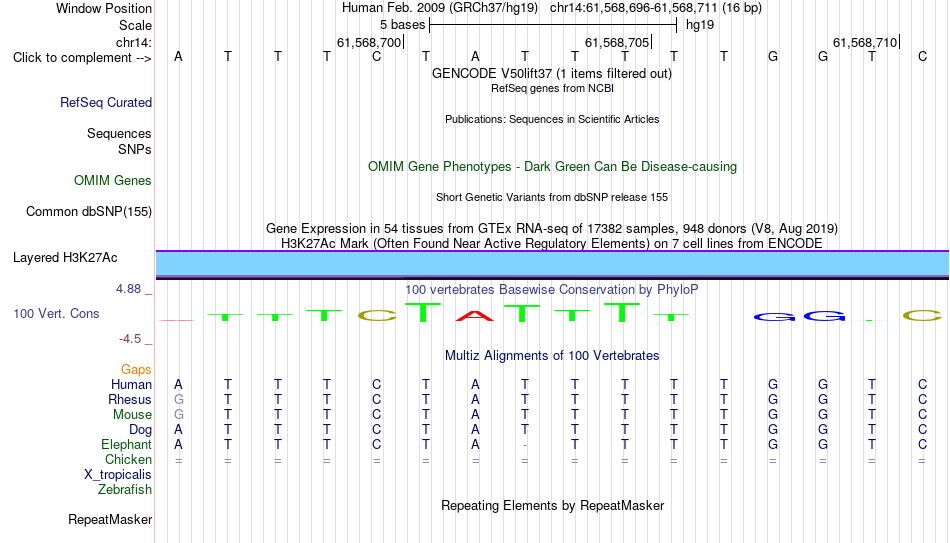Select the Elephant species label
The width and height of the screenshot is (950, 543).
click(x=126, y=445)
